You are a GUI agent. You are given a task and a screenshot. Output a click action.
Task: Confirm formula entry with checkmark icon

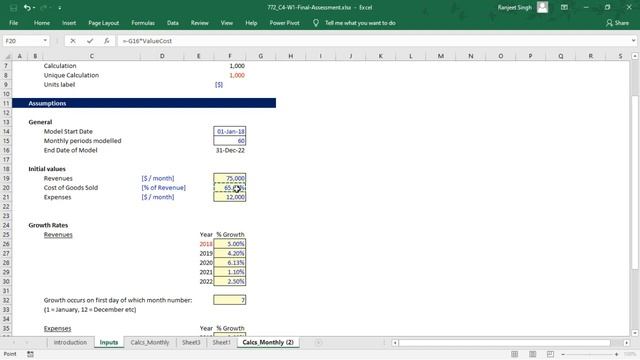(90, 41)
